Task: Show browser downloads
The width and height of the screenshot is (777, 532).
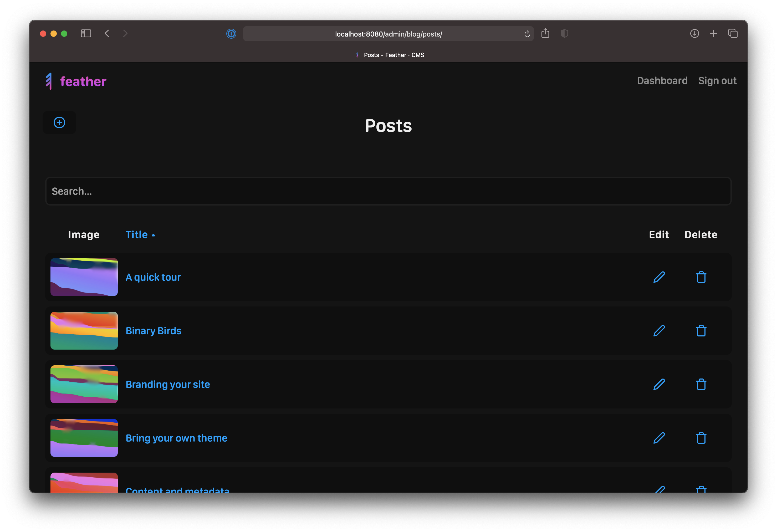Action: point(695,33)
